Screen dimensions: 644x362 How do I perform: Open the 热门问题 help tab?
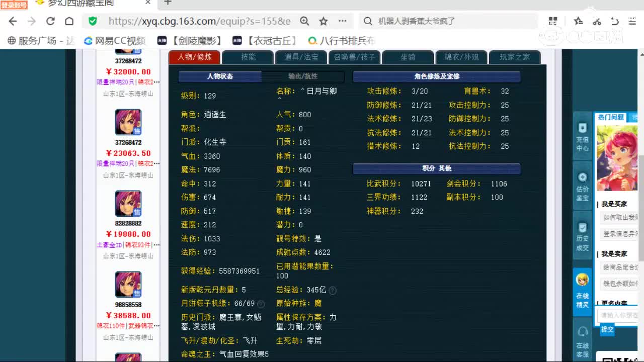pos(611,117)
